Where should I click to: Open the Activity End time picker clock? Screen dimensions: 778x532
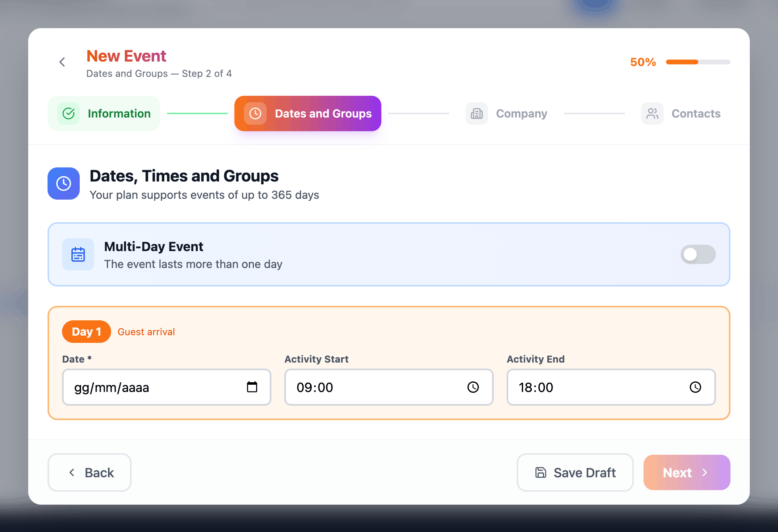click(x=695, y=387)
